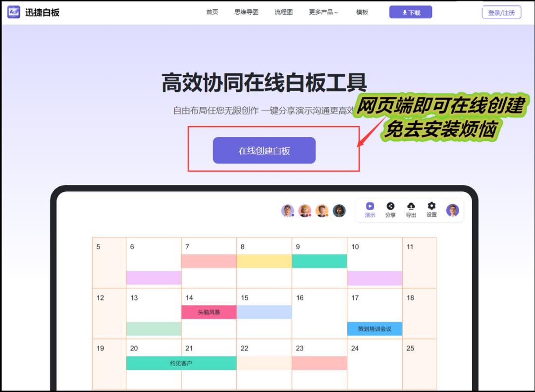Open the 首页 menu item
This screenshot has width=535, height=392.
[x=212, y=12]
